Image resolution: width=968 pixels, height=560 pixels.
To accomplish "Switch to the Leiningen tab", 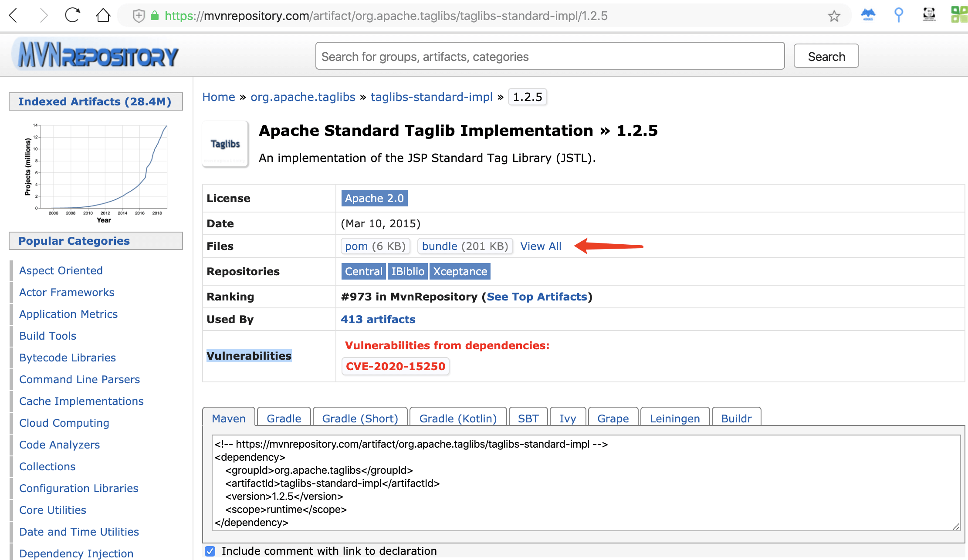I will pos(675,418).
